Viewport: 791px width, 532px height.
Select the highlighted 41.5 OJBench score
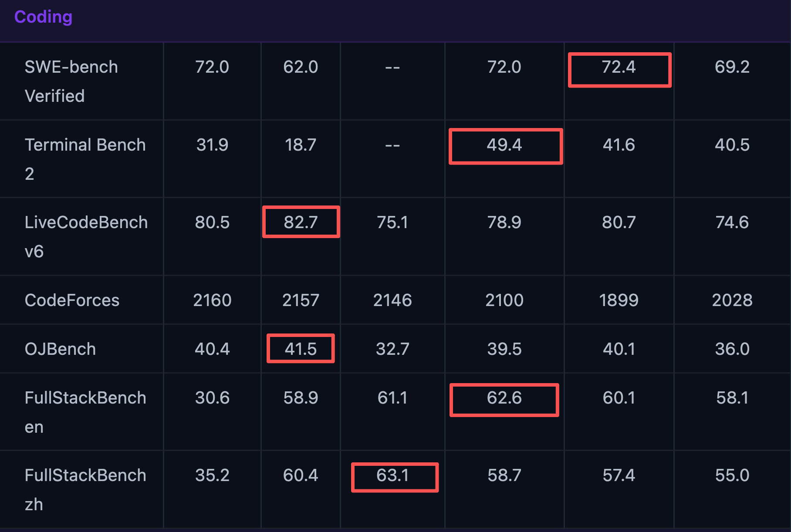pos(301,349)
